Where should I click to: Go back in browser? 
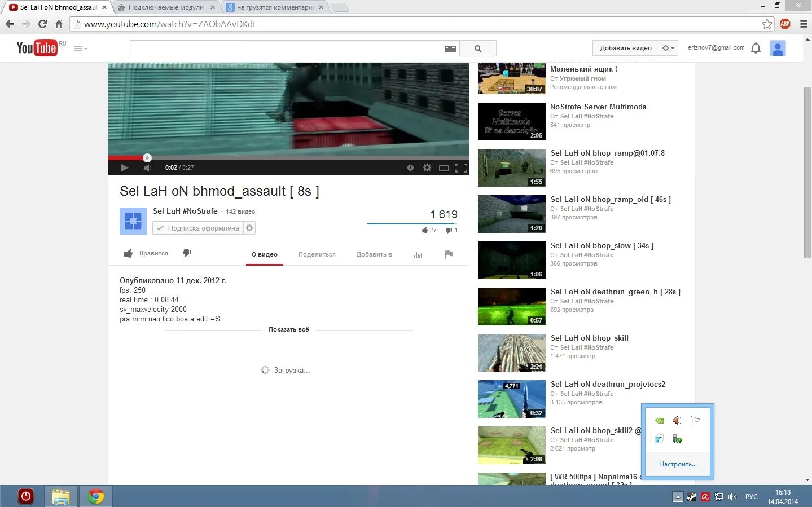[10, 24]
